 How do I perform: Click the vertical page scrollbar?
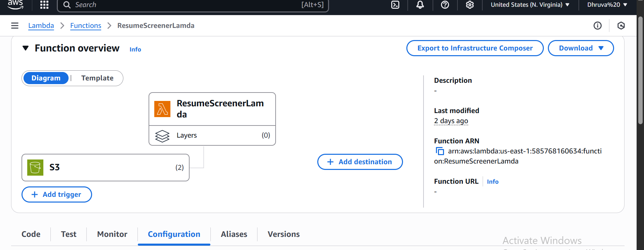[x=640, y=71]
